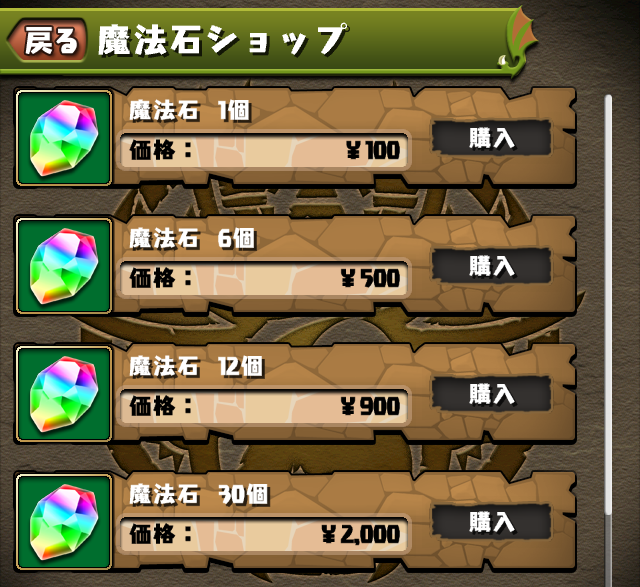Purchase 魔法石 6個 with 購入 button
The width and height of the screenshot is (640, 587).
(491, 266)
